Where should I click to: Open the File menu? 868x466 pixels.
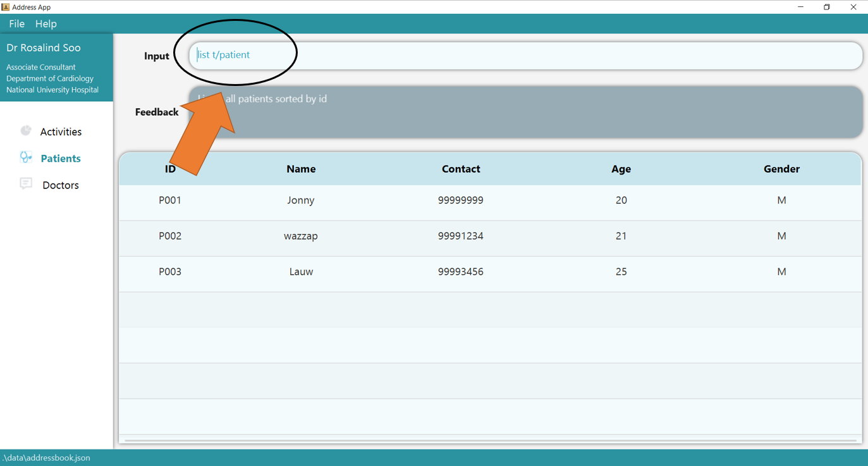pyautogui.click(x=16, y=24)
